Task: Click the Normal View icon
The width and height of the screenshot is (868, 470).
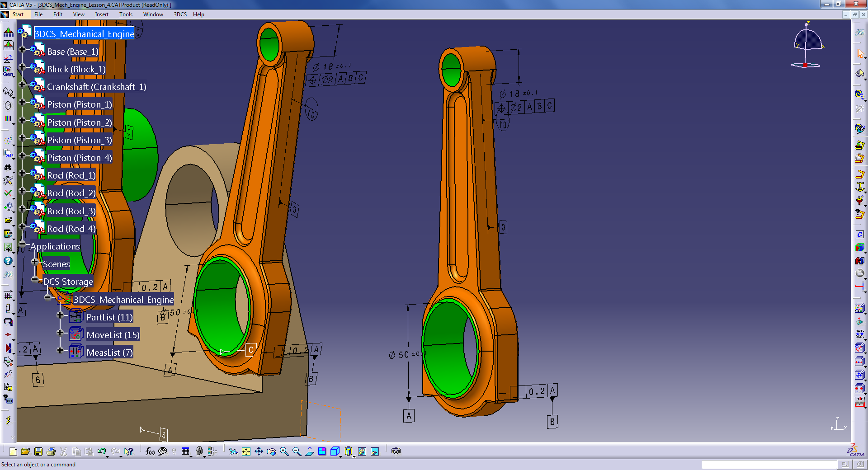Action: 309,451
